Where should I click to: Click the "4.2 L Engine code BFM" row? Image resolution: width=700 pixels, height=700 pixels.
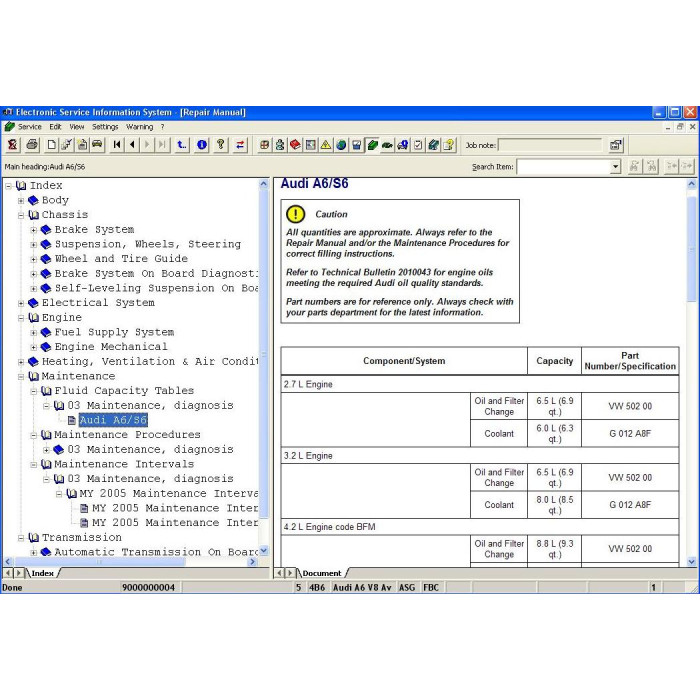coord(480,527)
